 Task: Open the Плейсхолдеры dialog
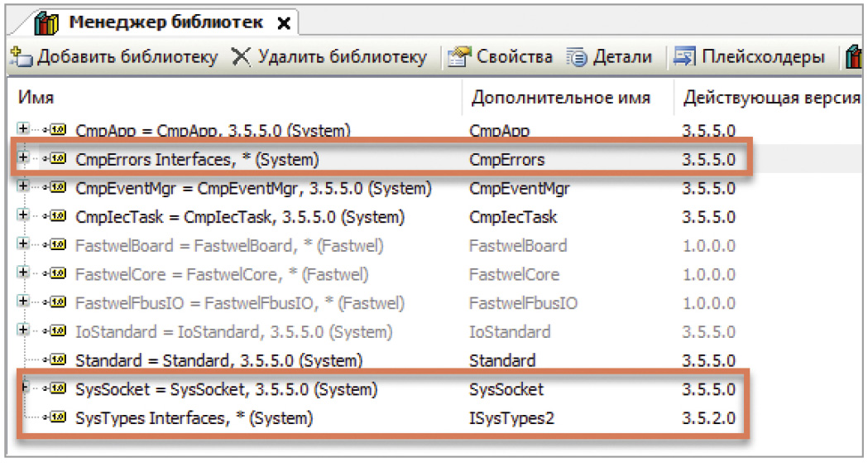coord(749,56)
